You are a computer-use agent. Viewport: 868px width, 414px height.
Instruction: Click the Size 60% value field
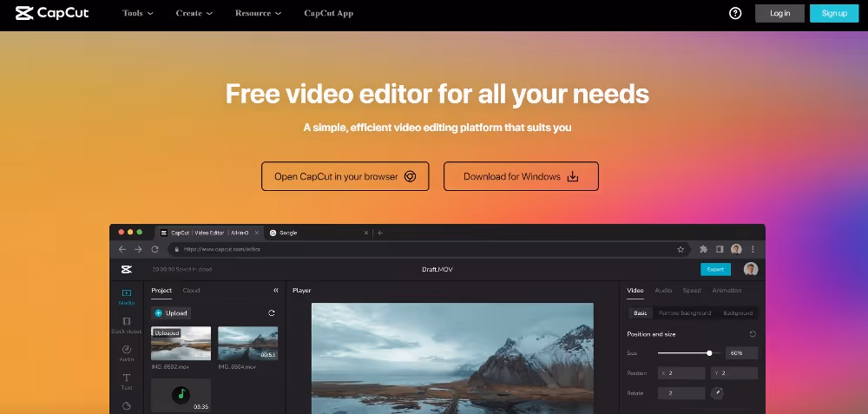pos(741,353)
